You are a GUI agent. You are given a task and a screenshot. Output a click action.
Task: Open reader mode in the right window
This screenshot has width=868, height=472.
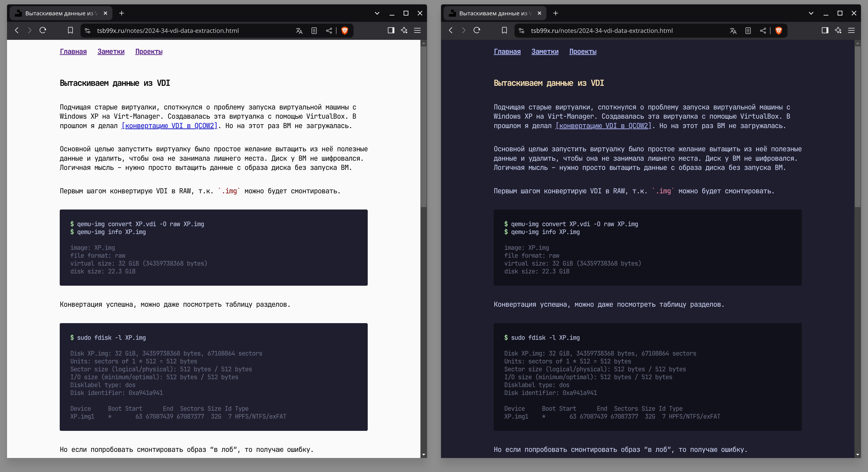748,31
